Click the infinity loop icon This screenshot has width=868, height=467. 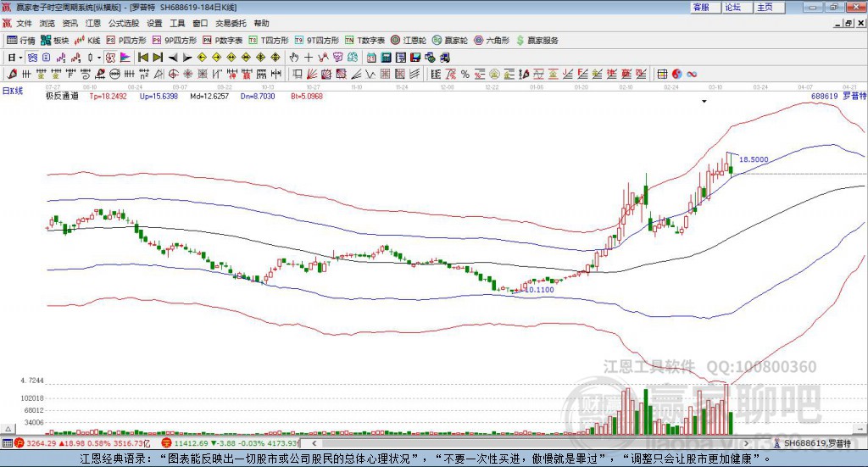pos(692,74)
